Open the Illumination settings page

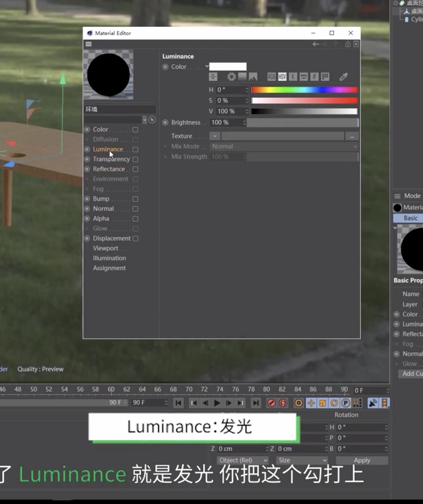tap(109, 258)
